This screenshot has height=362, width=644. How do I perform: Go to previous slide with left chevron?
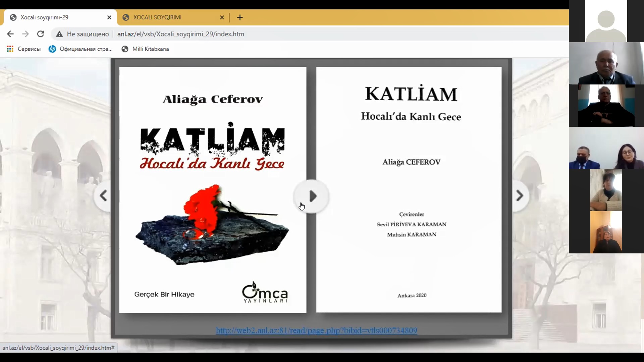103,196
